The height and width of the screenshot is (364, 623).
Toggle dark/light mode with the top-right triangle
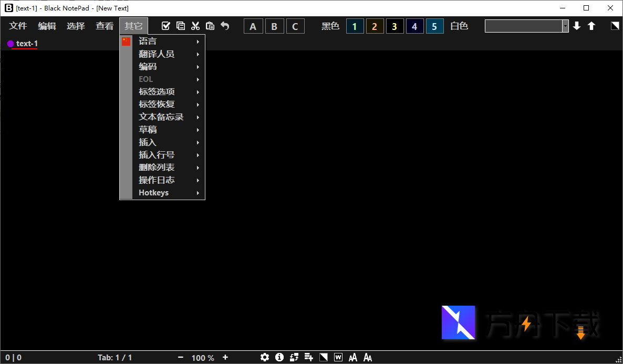(x=615, y=25)
